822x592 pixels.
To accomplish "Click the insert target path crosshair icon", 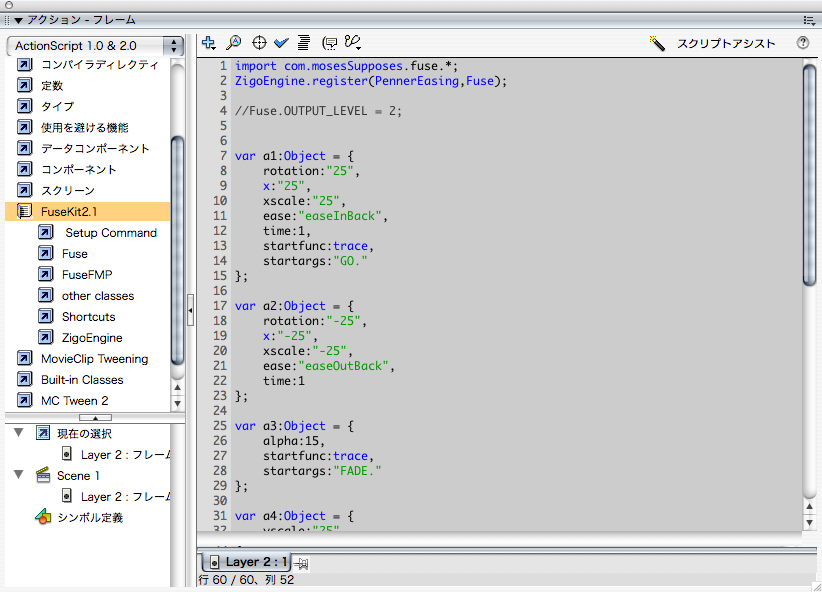I will click(x=259, y=43).
